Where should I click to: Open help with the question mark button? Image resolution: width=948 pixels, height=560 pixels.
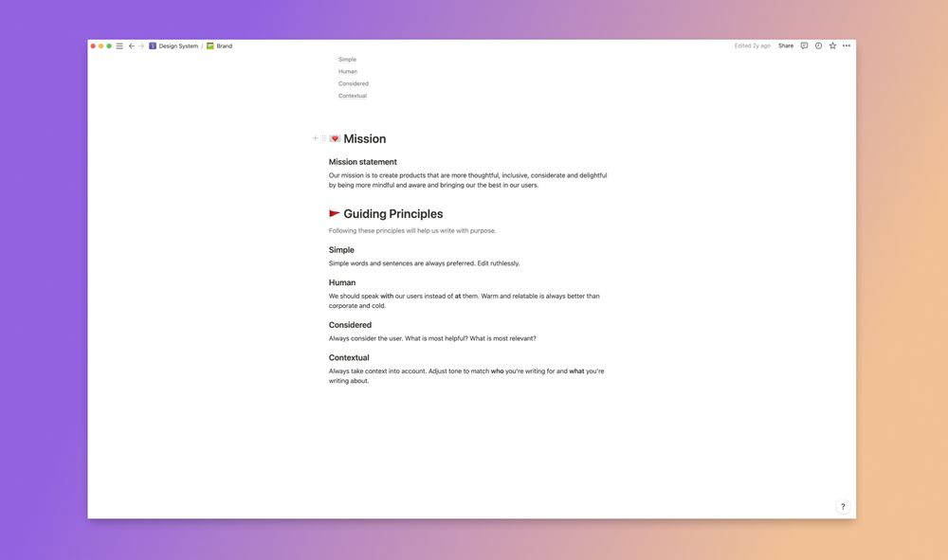pyautogui.click(x=842, y=506)
